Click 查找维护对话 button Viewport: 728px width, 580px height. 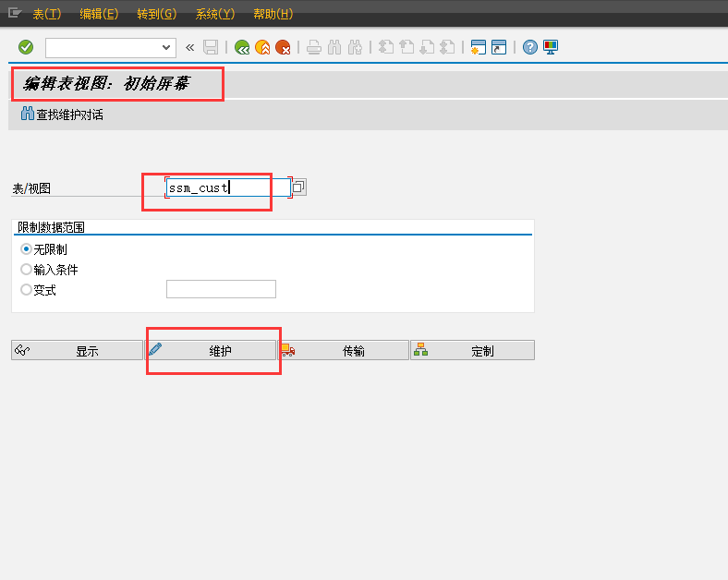pyautogui.click(x=62, y=115)
